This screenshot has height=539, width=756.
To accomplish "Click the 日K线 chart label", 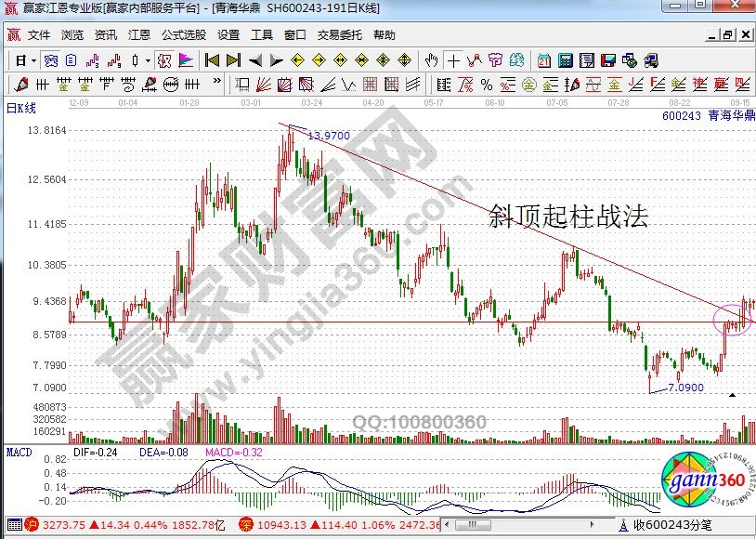I will 20,108.
